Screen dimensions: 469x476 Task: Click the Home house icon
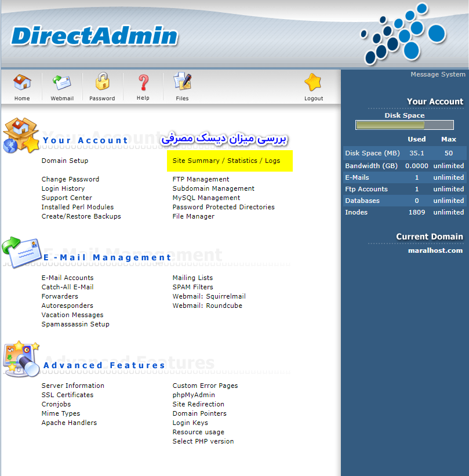click(22, 82)
